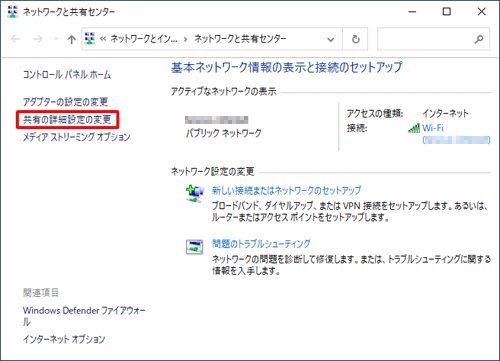
Task: Click パブリック ネットワーク text
Action: [224, 133]
